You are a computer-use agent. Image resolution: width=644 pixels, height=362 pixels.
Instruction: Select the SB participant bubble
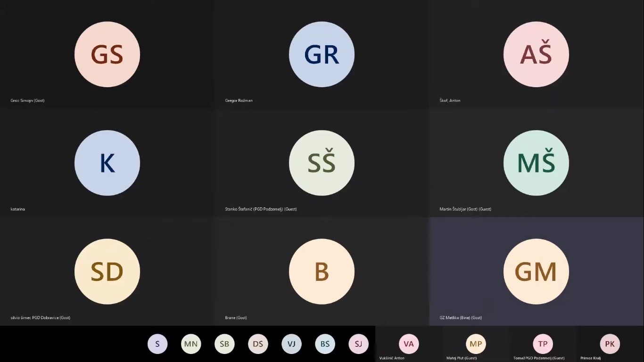(x=224, y=344)
